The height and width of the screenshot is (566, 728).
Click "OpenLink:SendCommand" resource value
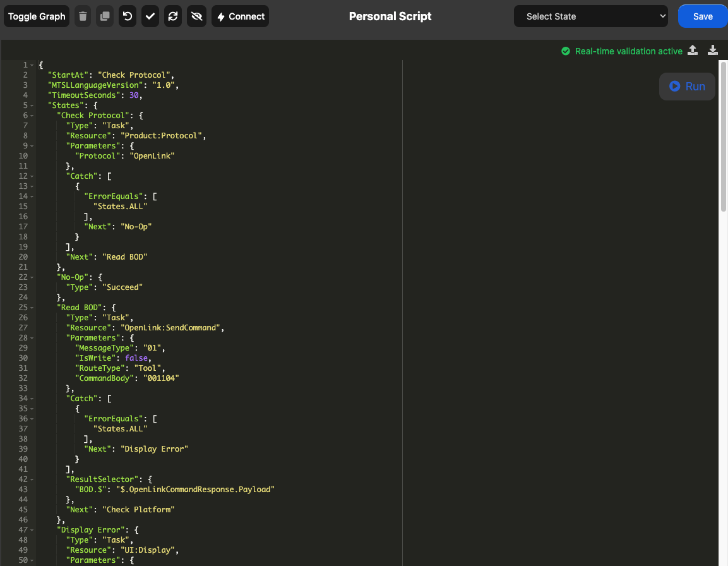[x=170, y=328]
